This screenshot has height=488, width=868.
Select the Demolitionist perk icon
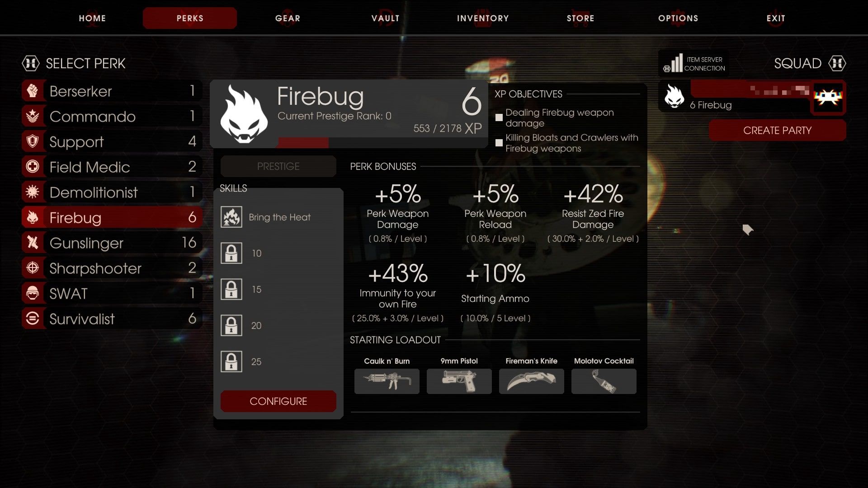click(x=32, y=191)
